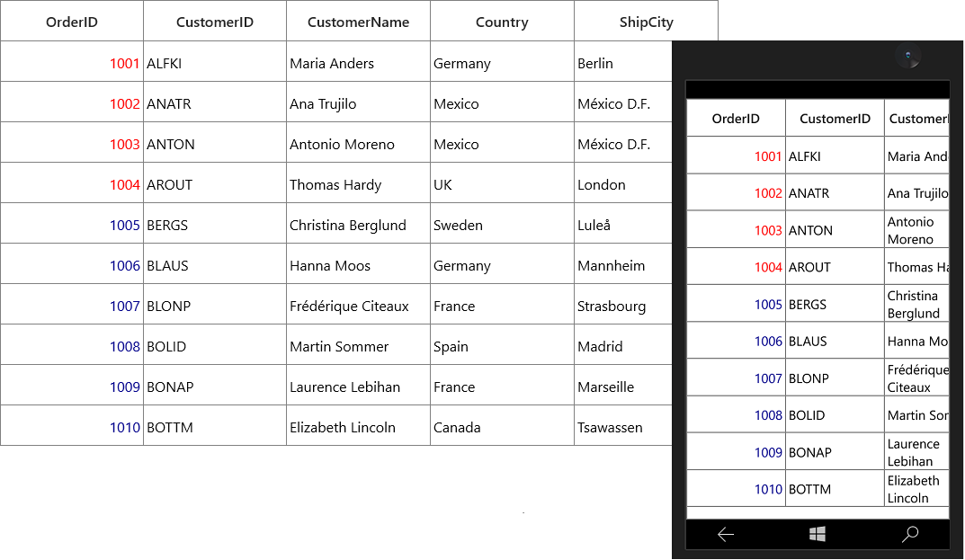Click the CustomerName column header

358,22
